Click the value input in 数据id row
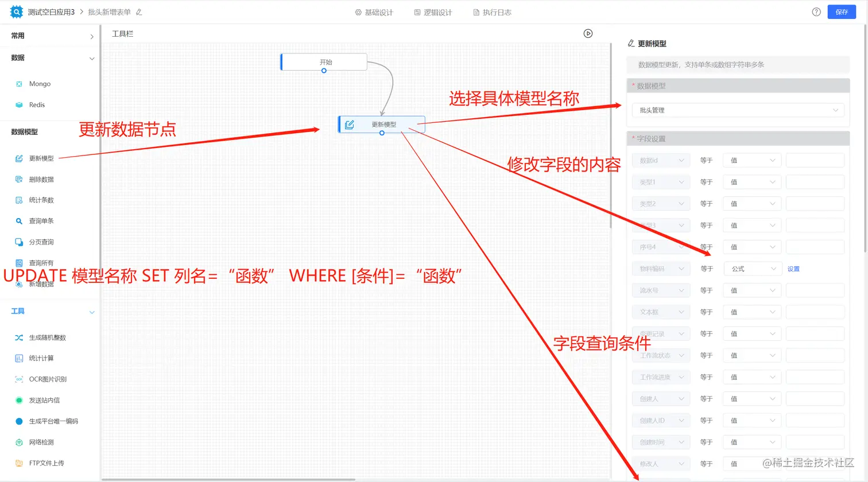 point(815,161)
